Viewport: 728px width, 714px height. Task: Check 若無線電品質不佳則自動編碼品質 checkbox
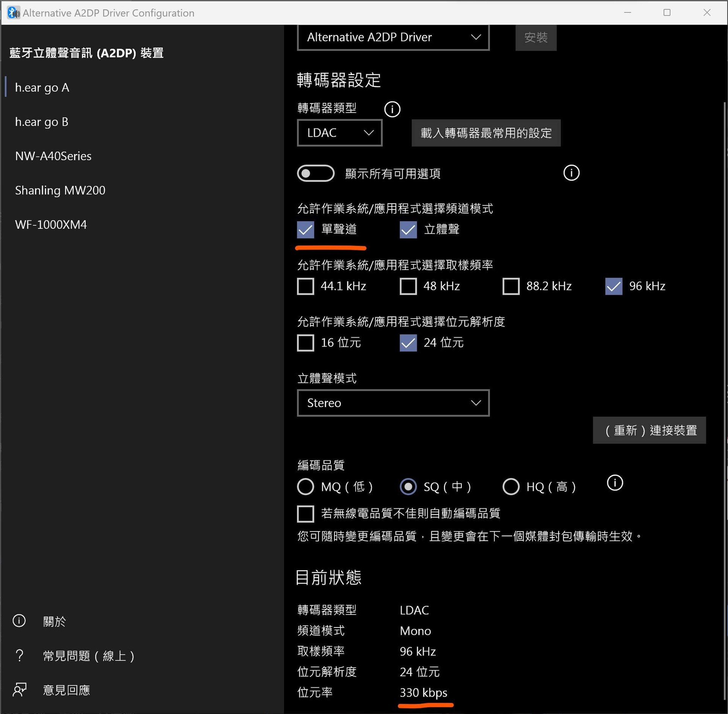(305, 514)
